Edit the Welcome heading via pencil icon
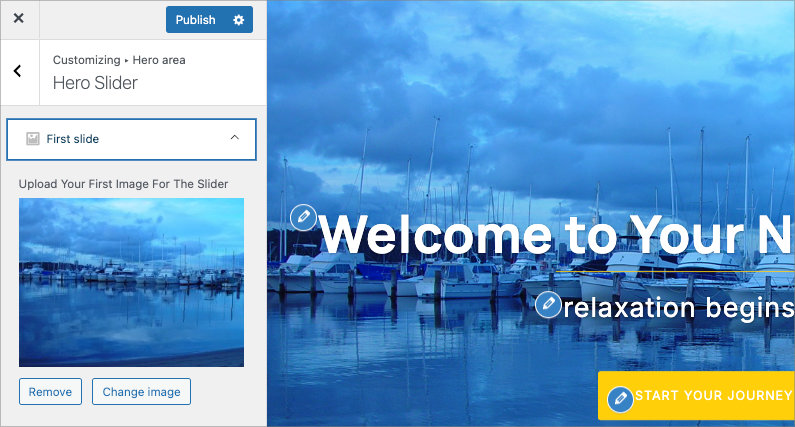This screenshot has height=427, width=795. coord(303,217)
